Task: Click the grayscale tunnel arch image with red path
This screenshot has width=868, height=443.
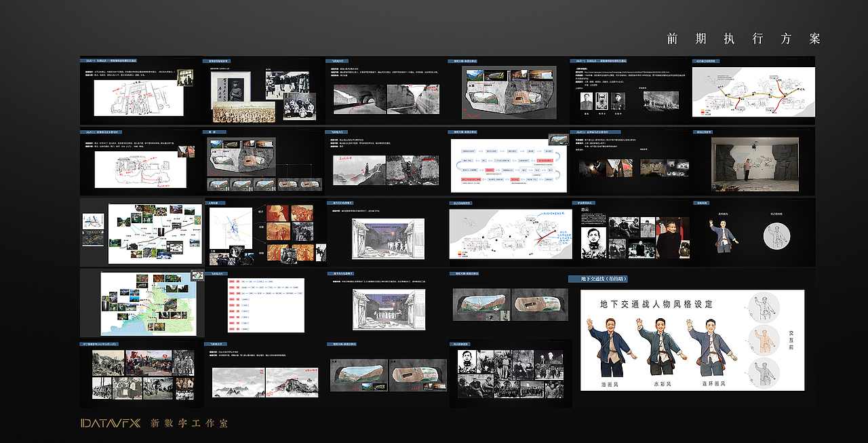Action: tap(359, 98)
